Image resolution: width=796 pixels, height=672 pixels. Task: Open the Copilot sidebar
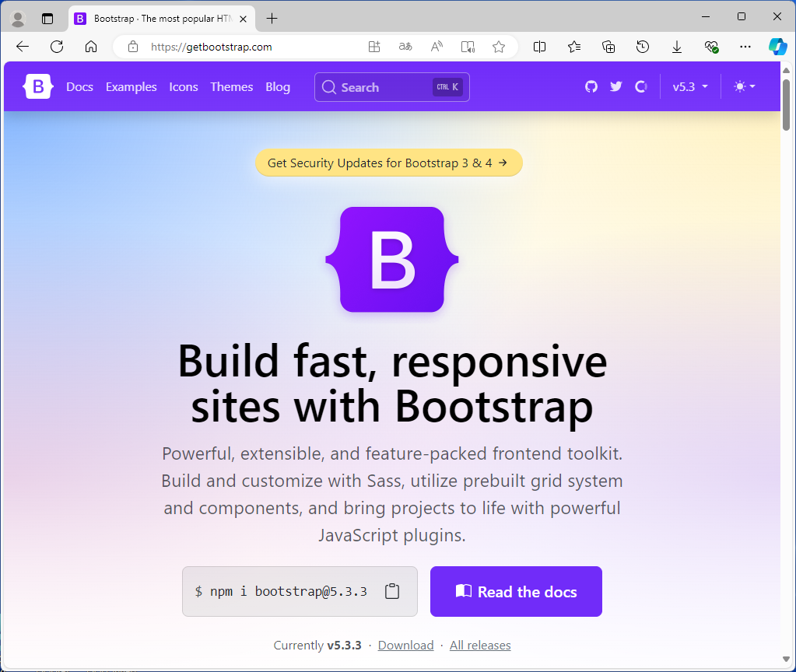777,47
